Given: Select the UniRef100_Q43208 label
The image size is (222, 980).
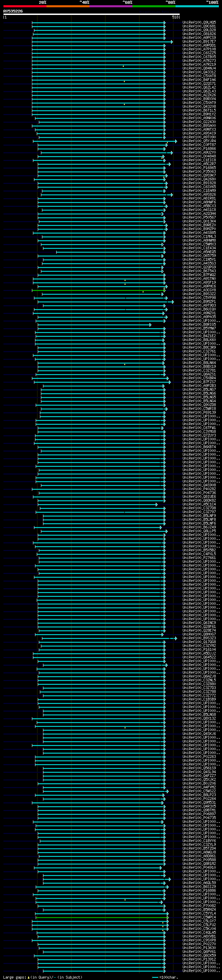Looking at the screenshot, I should (199, 106).
